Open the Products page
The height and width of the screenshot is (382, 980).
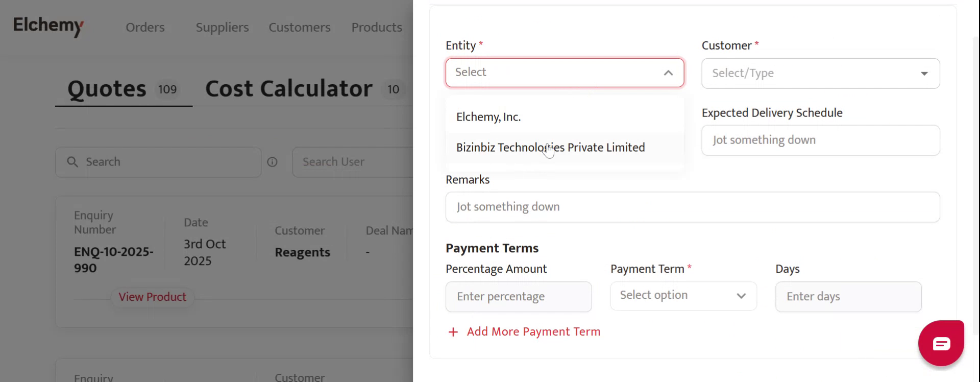(377, 27)
